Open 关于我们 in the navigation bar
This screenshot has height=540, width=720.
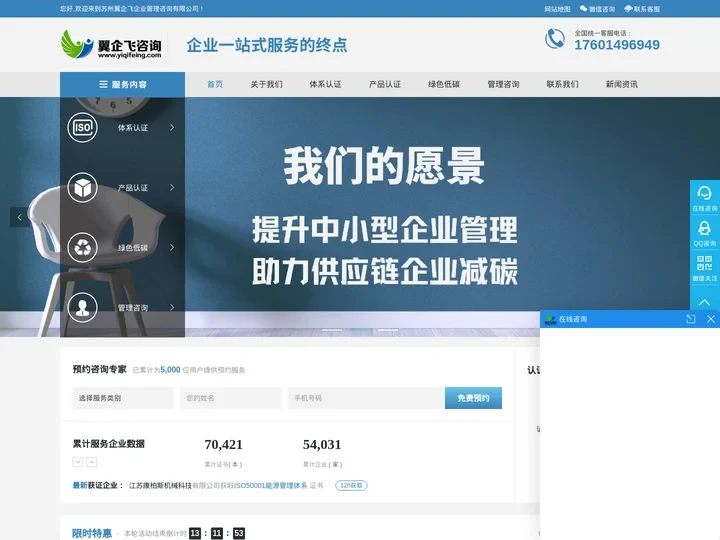coord(266,84)
